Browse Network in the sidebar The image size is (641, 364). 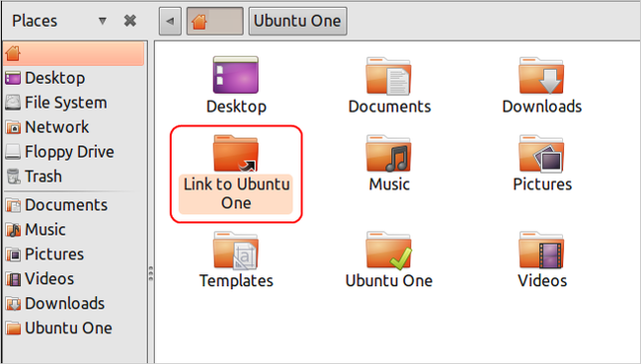[x=74, y=127]
